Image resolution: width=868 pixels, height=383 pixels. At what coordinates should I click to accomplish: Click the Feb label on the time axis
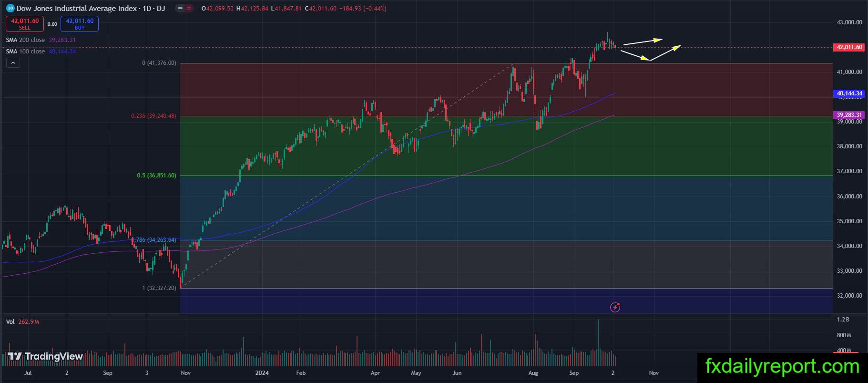tap(301, 373)
